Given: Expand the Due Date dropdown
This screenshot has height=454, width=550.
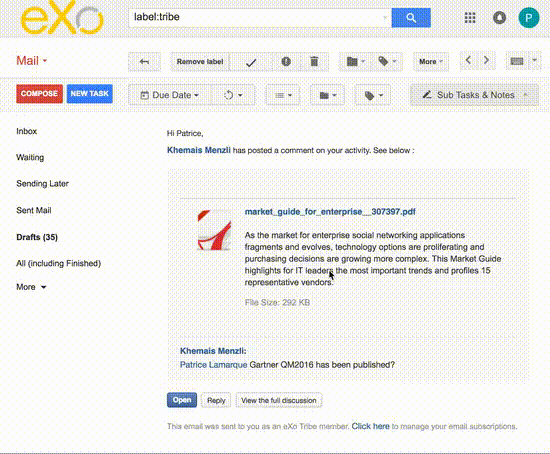Looking at the screenshot, I should tap(170, 95).
